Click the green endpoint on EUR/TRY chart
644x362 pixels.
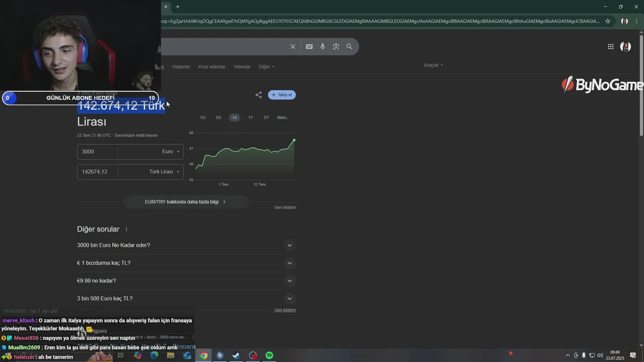click(294, 140)
